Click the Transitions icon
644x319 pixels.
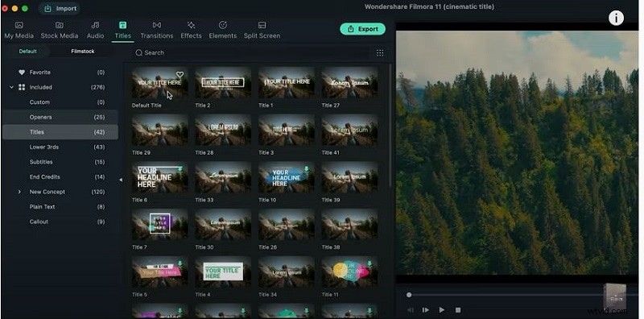(157, 25)
